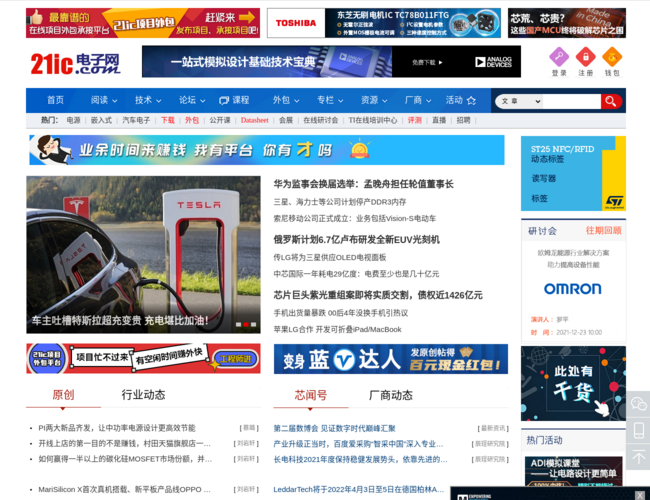The image size is (650, 500).
Task: Click the ADI模拟课堂 activity thumbnail
Action: 573,471
